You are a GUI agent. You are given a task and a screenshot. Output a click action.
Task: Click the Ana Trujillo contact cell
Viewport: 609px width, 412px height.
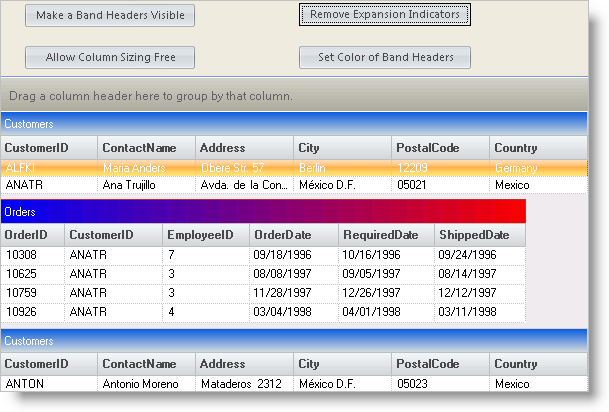click(145, 185)
